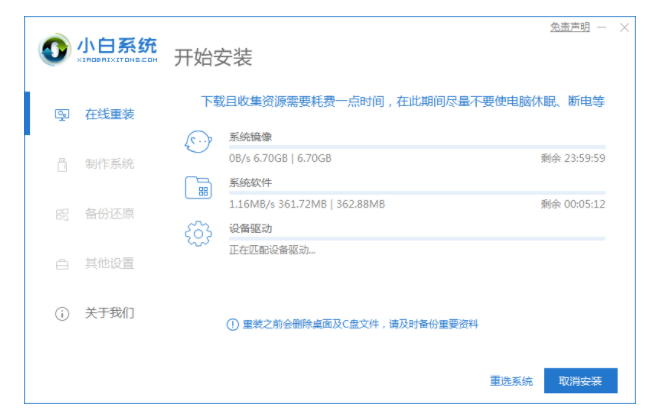This screenshot has width=648, height=420.
Task: Click the 在线重装 monitor icon in sidebar
Action: click(x=62, y=114)
